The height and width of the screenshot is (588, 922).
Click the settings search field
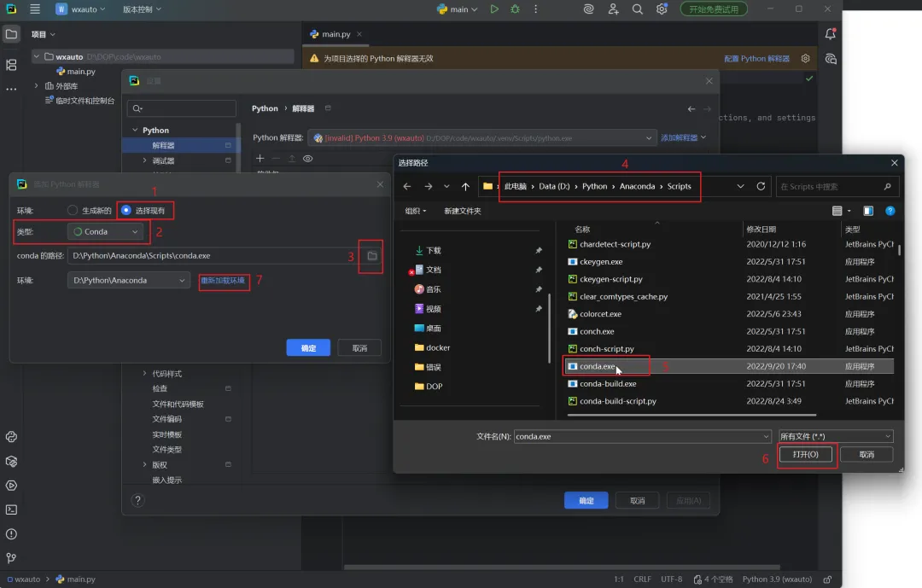coord(182,108)
